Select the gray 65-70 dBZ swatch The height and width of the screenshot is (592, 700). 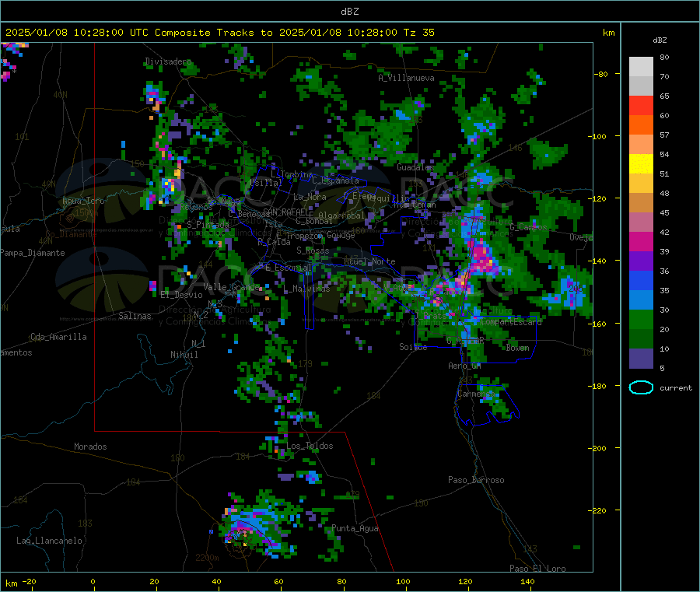(x=641, y=86)
